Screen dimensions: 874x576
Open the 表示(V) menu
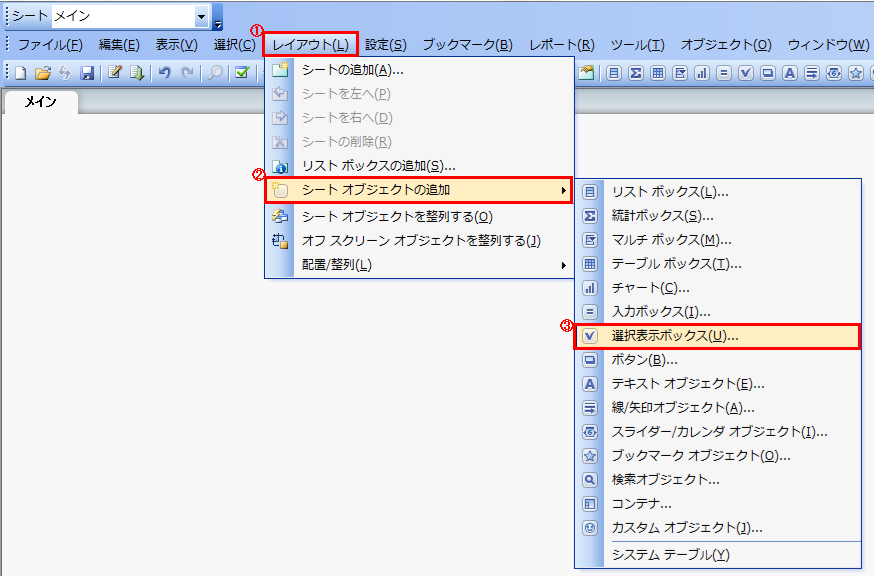[176, 45]
